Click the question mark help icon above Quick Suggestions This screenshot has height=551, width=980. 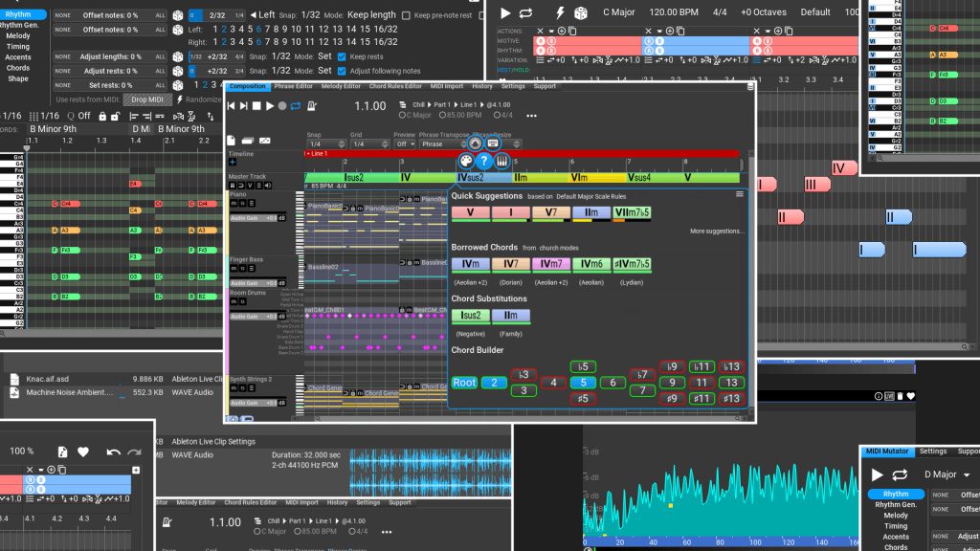click(x=483, y=161)
